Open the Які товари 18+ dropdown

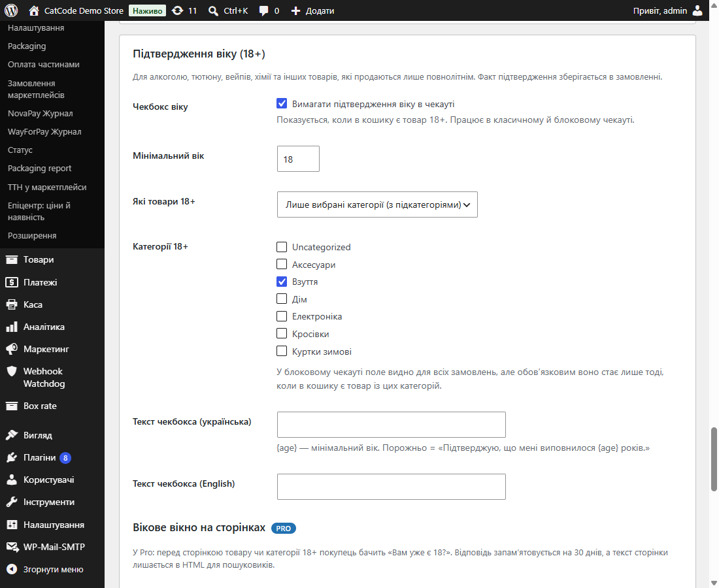click(377, 204)
